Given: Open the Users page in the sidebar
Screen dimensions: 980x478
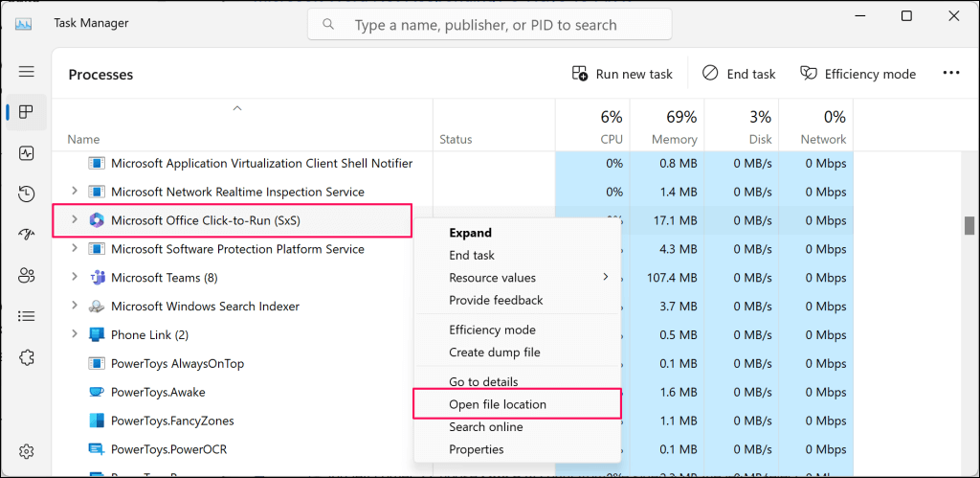Looking at the screenshot, I should (27, 275).
